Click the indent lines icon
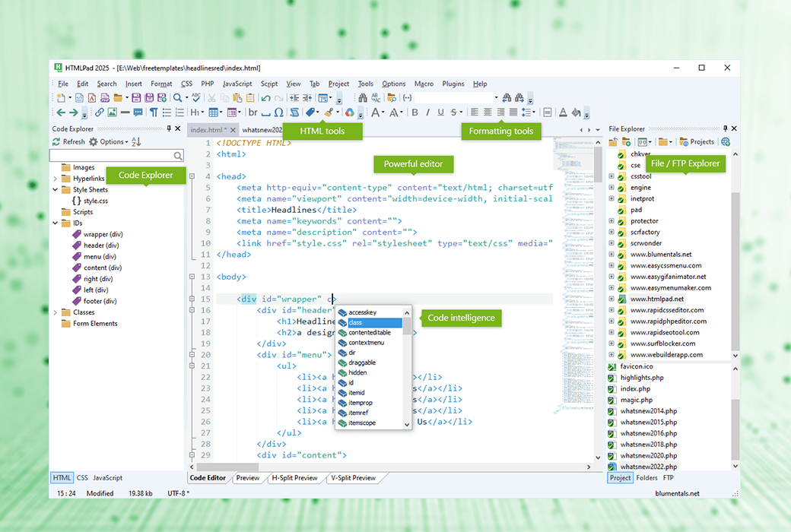The width and height of the screenshot is (791, 532). (x=294, y=98)
